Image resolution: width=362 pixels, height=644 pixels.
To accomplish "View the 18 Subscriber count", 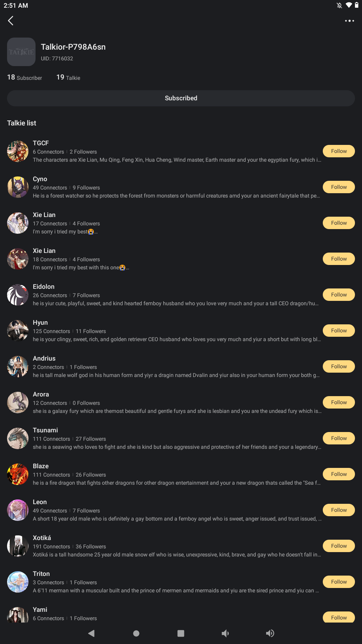I will (x=24, y=77).
